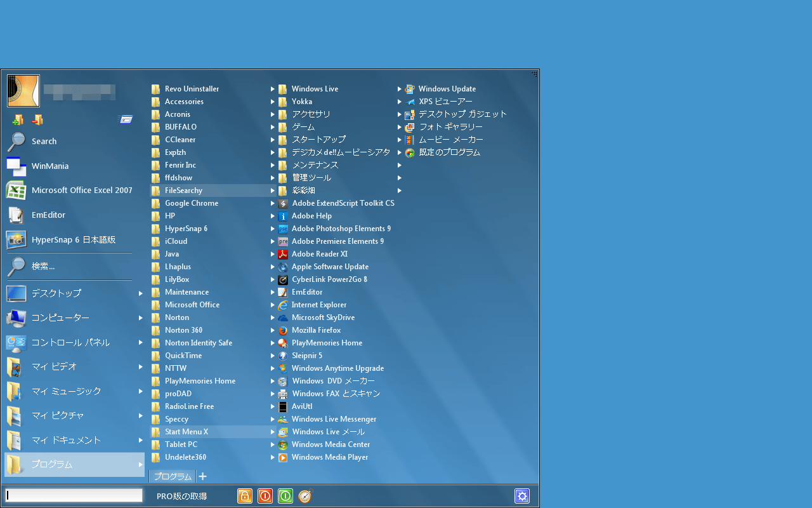Open Windows Update
Image resolution: width=812 pixels, height=508 pixels.
click(440, 89)
